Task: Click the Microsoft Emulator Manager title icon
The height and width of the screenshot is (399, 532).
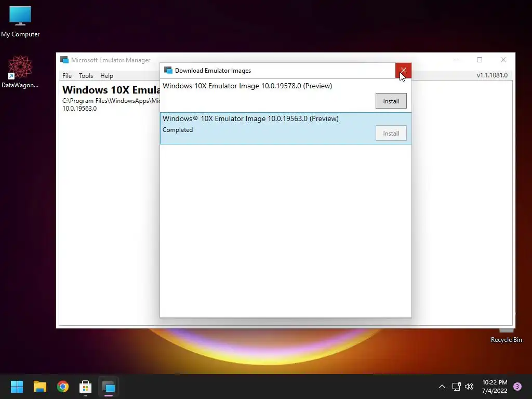Action: pyautogui.click(x=64, y=60)
